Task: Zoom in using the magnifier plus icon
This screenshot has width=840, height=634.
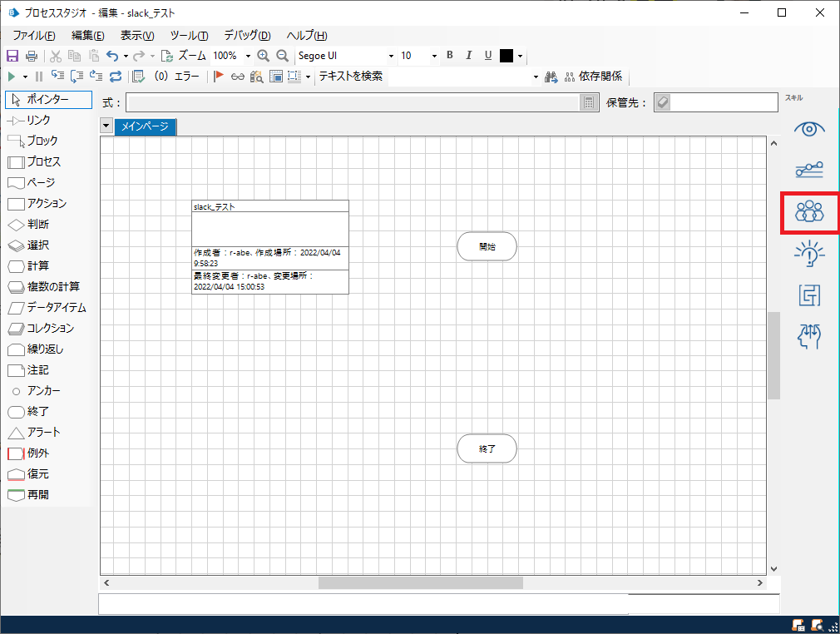Action: pyautogui.click(x=264, y=55)
